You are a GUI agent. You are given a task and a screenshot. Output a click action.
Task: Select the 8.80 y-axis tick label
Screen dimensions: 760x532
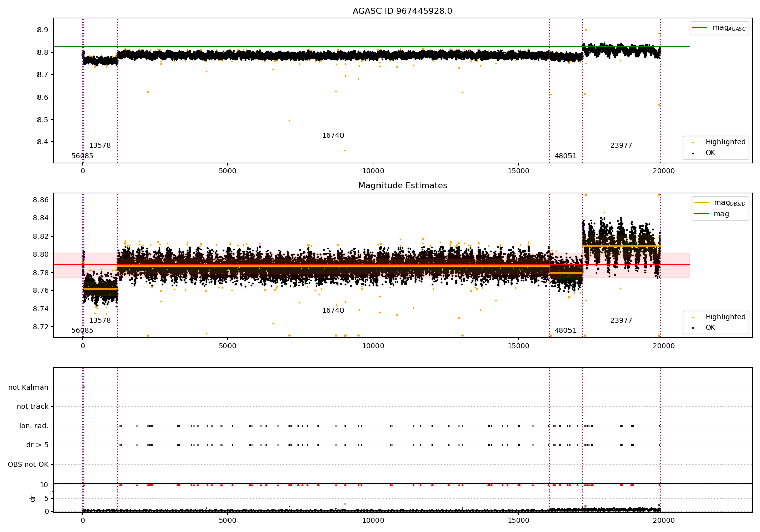coord(41,254)
